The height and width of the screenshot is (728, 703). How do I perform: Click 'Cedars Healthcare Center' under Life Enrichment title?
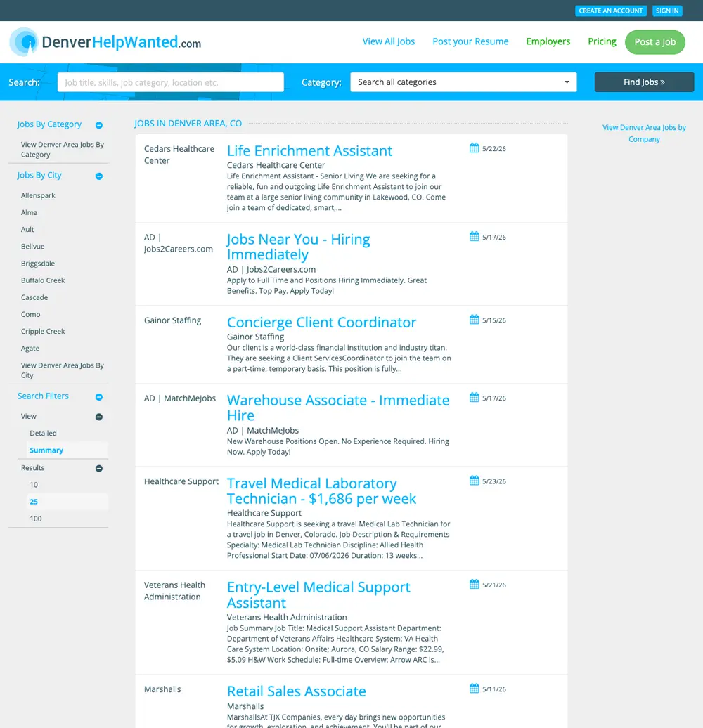coord(276,165)
